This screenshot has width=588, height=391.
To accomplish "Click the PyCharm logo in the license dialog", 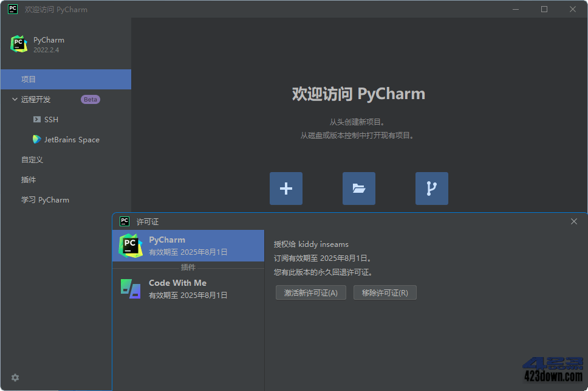I will [x=131, y=244].
